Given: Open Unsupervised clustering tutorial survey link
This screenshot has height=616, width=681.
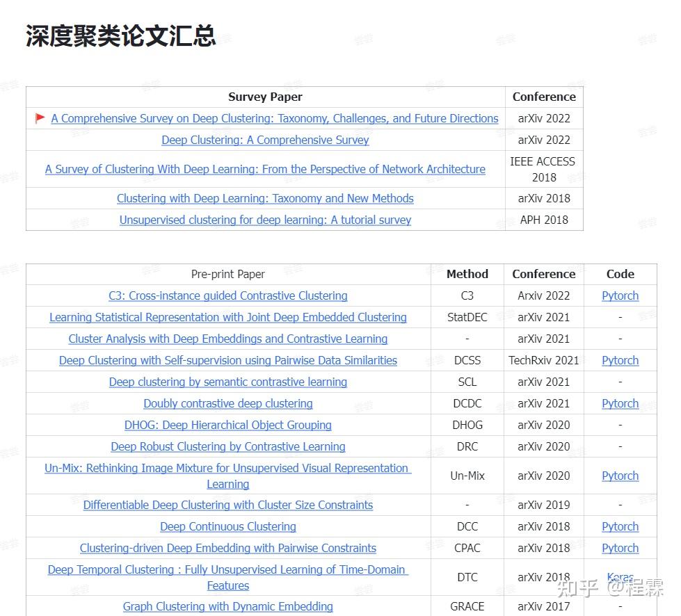Looking at the screenshot, I should coord(265,220).
